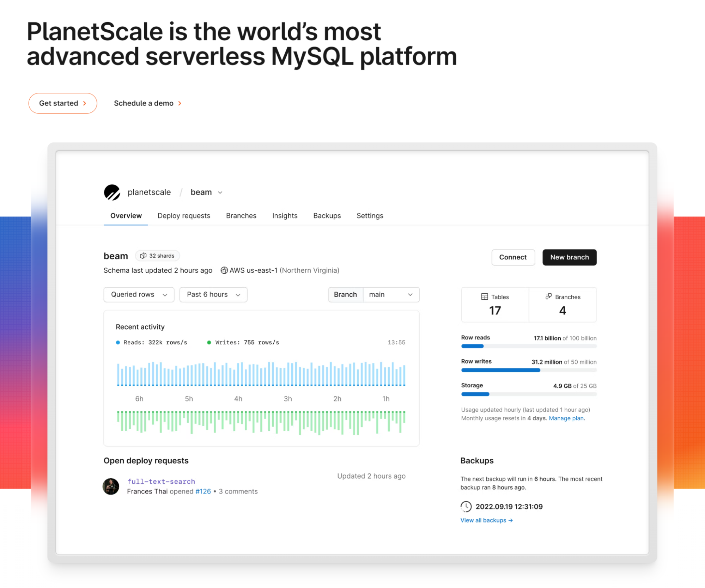Click the blue Reads legend dot
This screenshot has height=588, width=705.
(118, 342)
